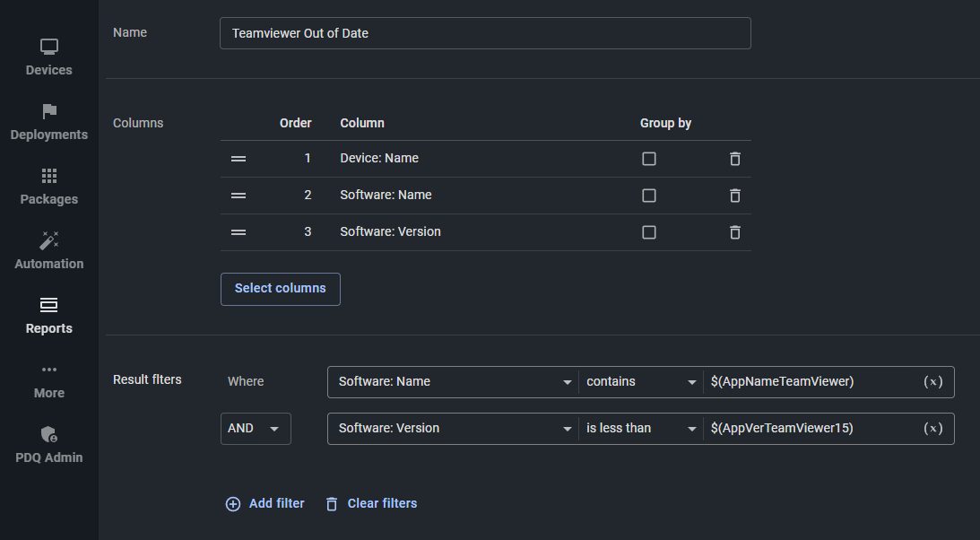The width and height of the screenshot is (980, 540).
Task: Enable Group by for Software: Name
Action: 649,196
